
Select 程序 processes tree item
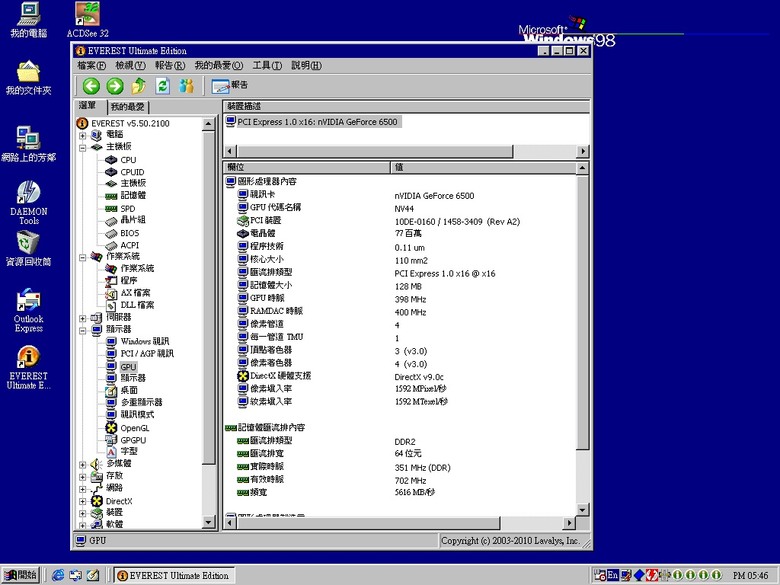tap(128, 281)
